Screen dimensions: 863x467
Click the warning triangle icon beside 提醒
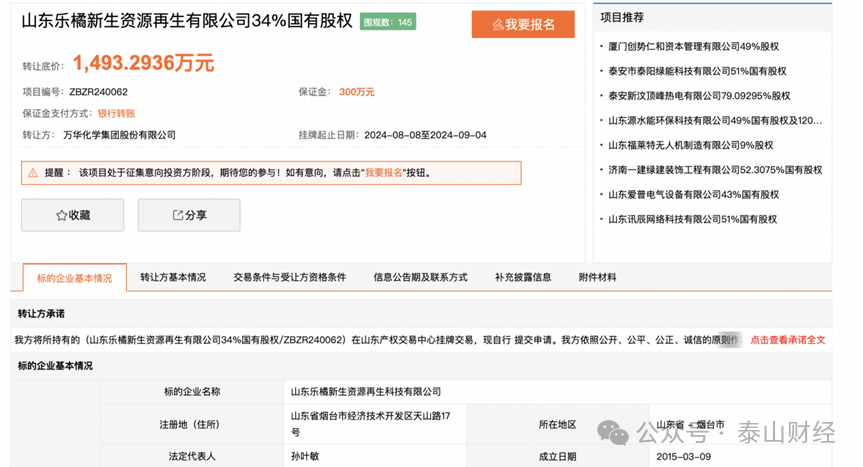(33, 173)
